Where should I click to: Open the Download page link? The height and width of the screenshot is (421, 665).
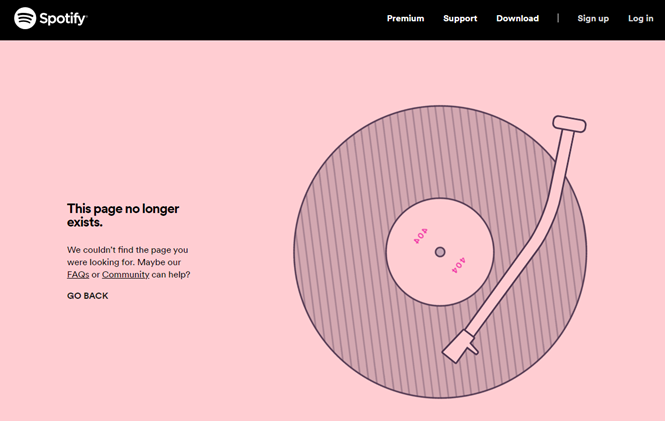(x=517, y=18)
